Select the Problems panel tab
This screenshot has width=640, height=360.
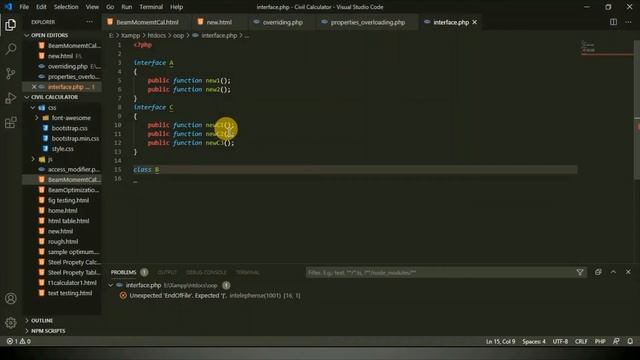coord(123,272)
